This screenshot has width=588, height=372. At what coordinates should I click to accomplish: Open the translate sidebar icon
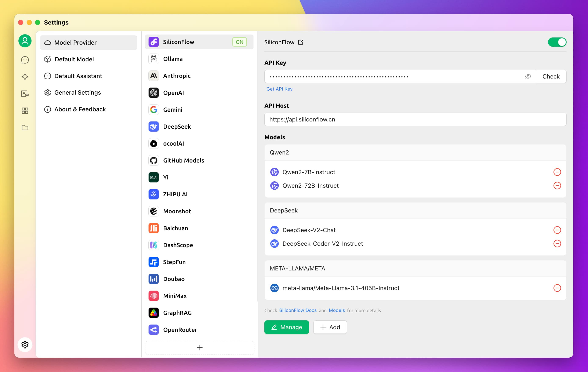pyautogui.click(x=25, y=94)
